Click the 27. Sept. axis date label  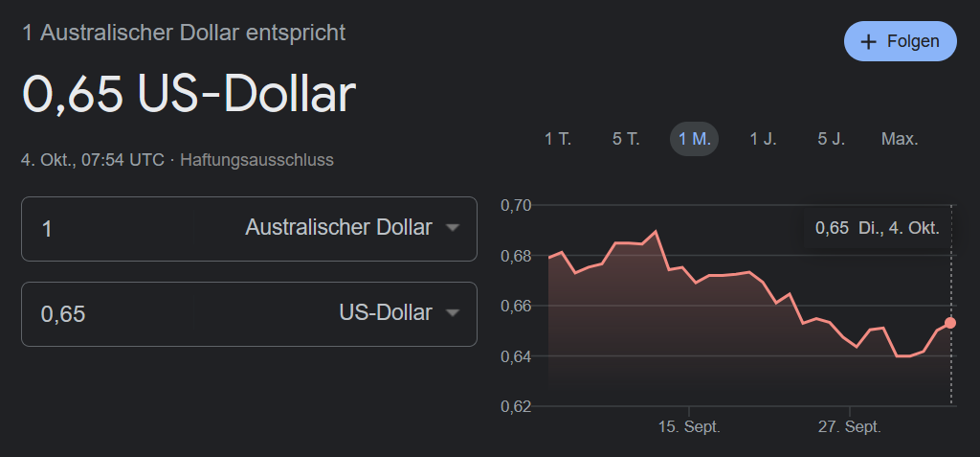(x=849, y=426)
